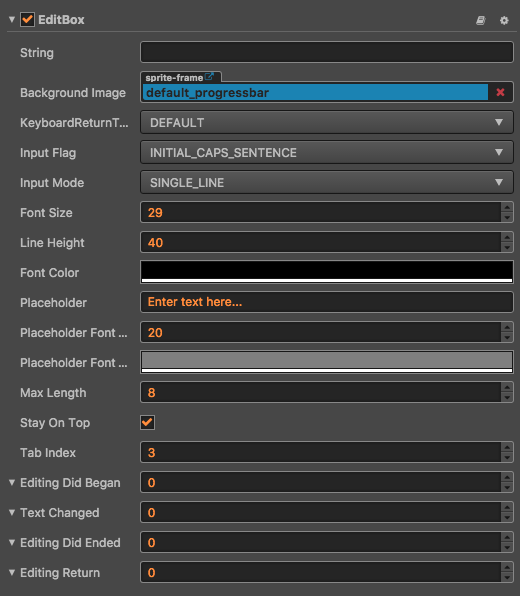Increase Tab Index with the up arrow
This screenshot has height=596, width=520.
(x=507, y=447)
